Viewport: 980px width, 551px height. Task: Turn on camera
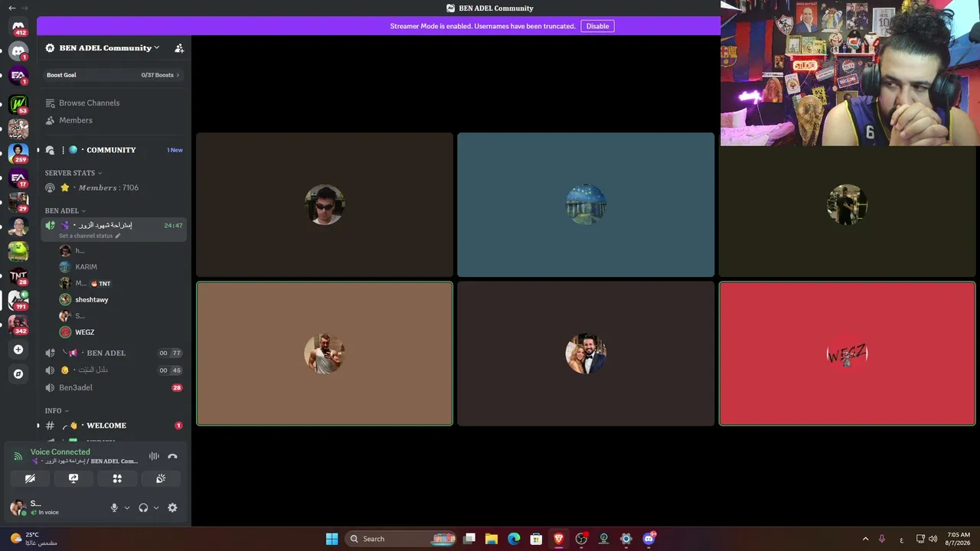(x=30, y=478)
